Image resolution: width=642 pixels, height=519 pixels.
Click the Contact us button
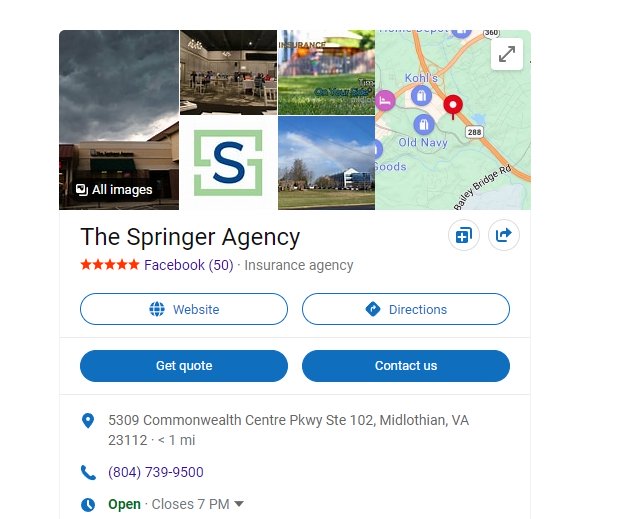coord(406,366)
